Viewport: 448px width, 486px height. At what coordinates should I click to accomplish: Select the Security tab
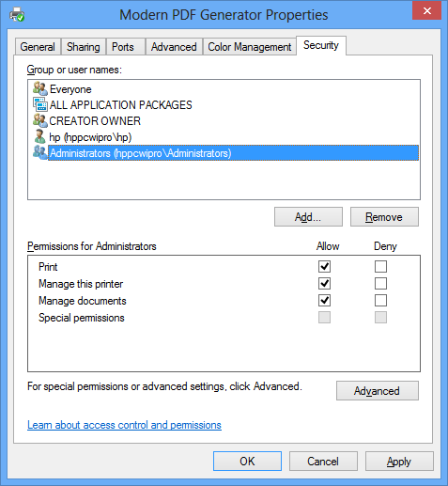coord(321,45)
